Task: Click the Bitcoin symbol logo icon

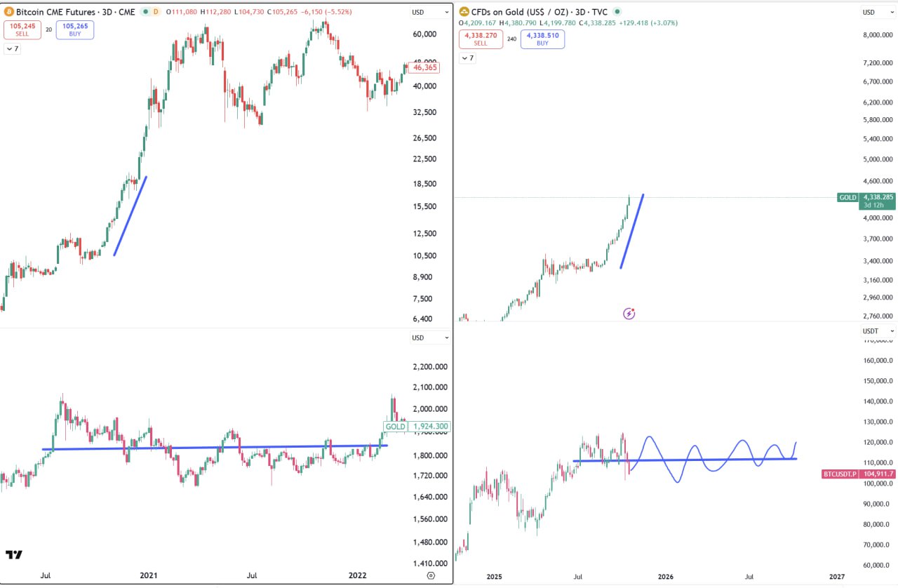Action: pyautogui.click(x=9, y=12)
